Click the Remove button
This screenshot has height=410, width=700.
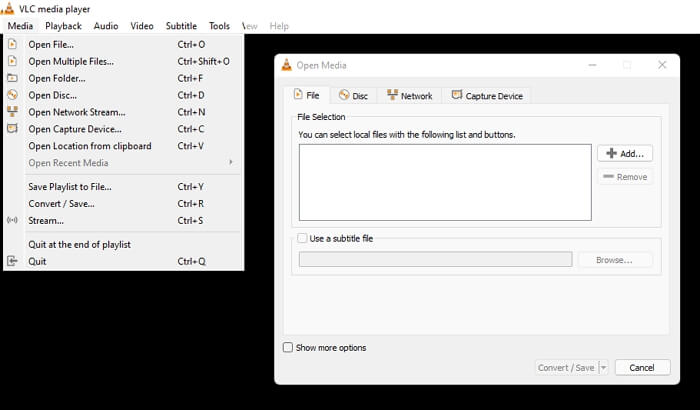pyautogui.click(x=625, y=177)
